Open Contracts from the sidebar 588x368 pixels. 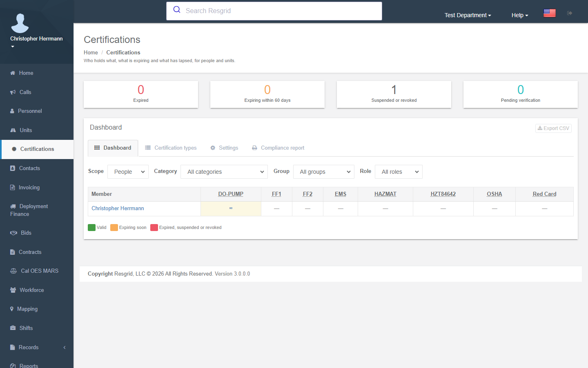point(37,252)
